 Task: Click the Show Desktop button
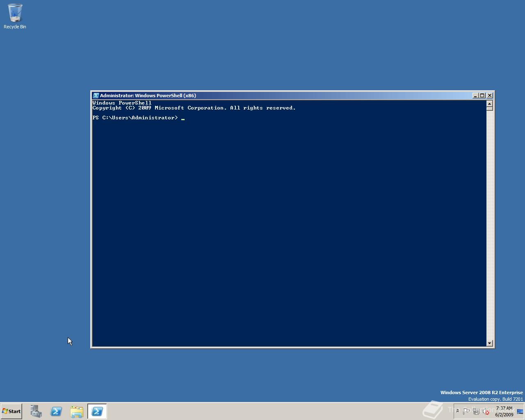click(520, 411)
